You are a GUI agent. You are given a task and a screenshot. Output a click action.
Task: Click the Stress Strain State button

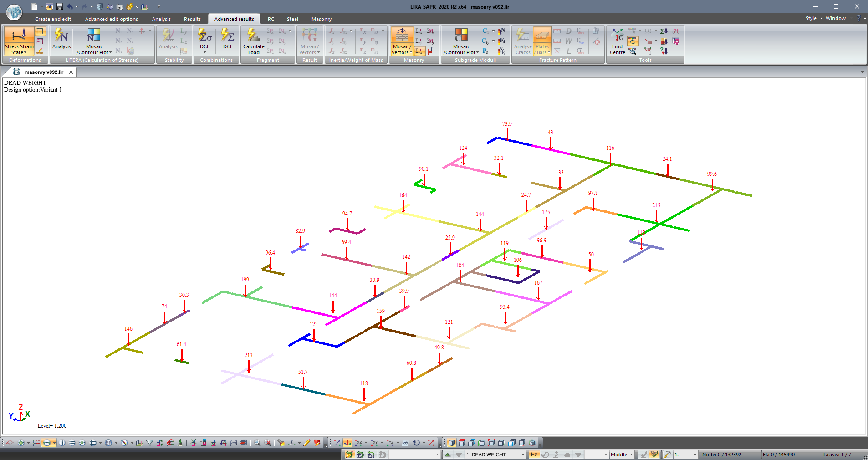click(19, 41)
